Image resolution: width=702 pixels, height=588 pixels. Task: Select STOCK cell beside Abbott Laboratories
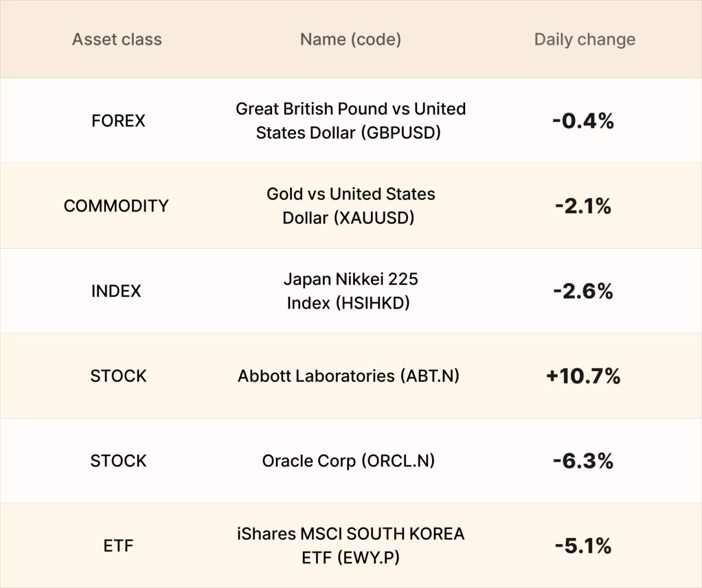(118, 376)
